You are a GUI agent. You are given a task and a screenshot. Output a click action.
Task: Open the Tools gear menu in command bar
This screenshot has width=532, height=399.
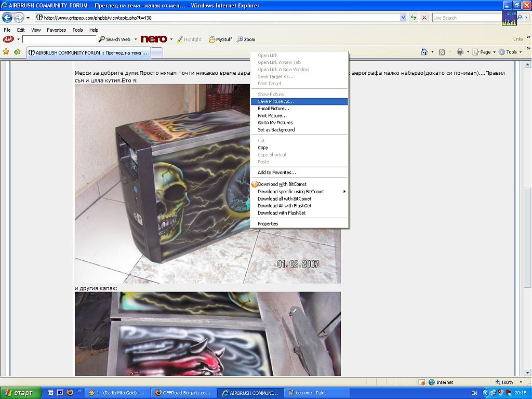[x=510, y=52]
